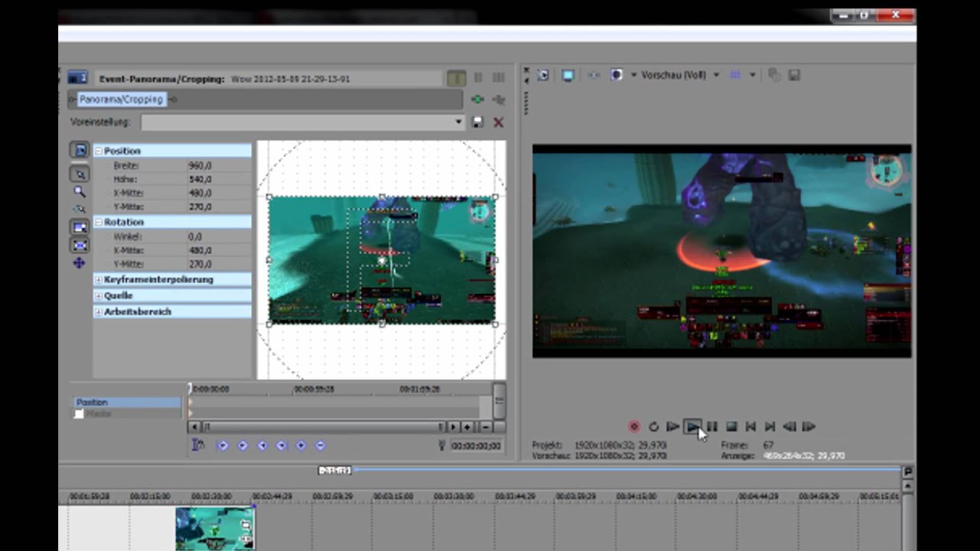
Task: Select the video clip on the timeline
Action: (215, 528)
